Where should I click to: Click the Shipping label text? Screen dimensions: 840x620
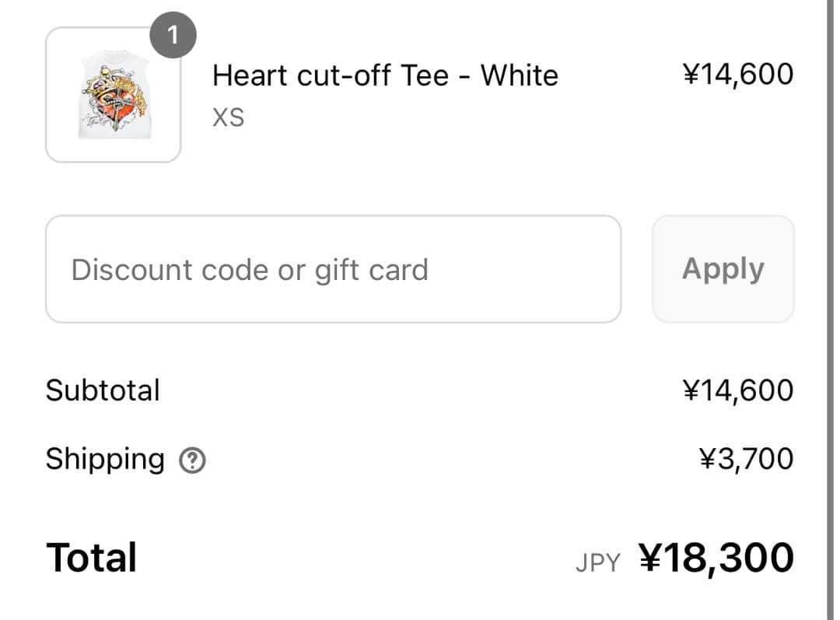pos(105,459)
